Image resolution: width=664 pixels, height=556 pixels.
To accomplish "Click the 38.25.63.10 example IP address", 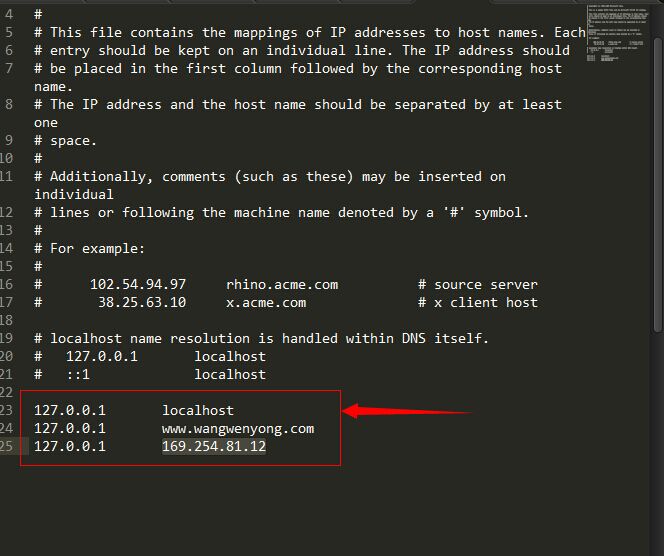I will 142,302.
